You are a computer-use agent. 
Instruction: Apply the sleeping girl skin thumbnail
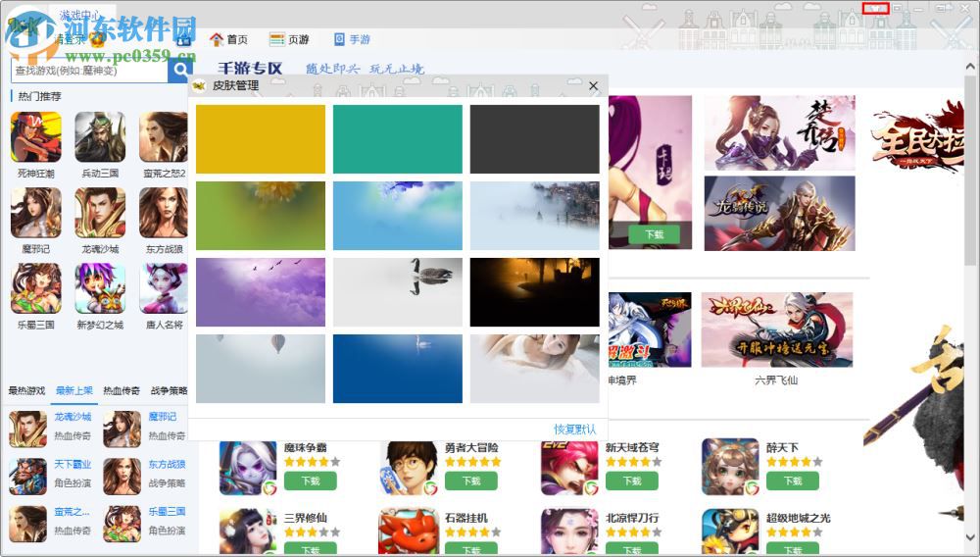[x=534, y=369]
